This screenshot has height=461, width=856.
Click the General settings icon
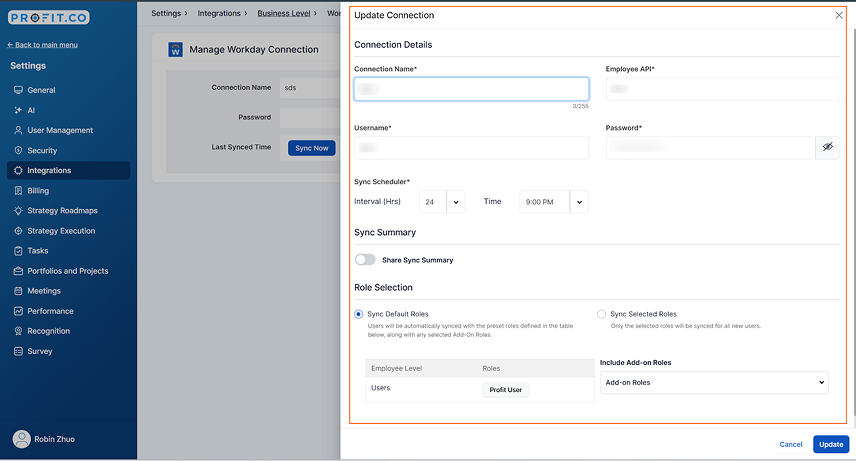pos(18,90)
